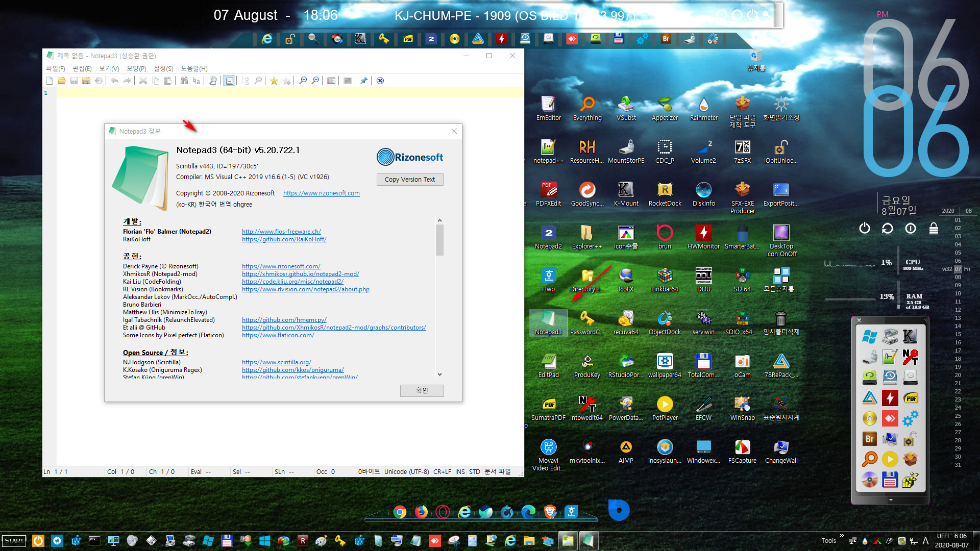Click the yellow Favorites star icon
The height and width of the screenshot is (551, 980).
274,81
